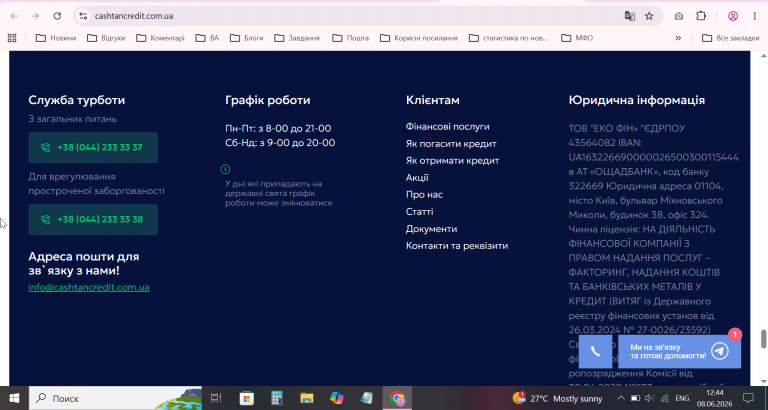
Task: Open the Документи link
Action: coord(432,229)
